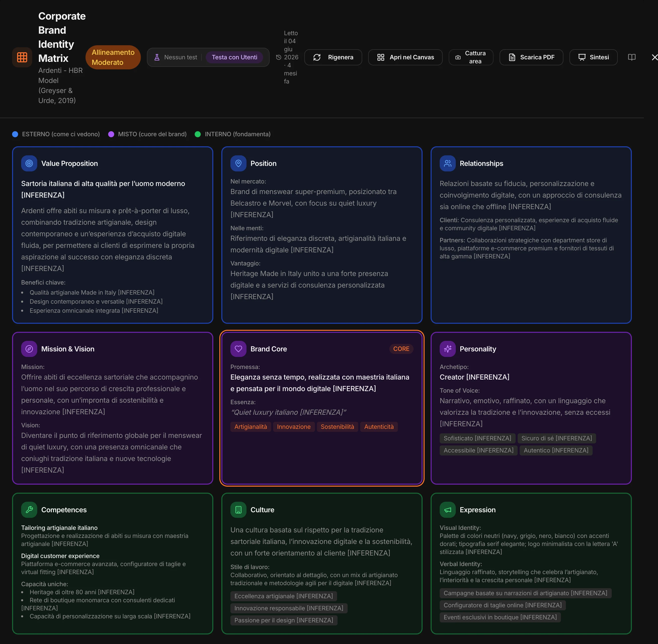Viewport: 658px width, 644px height.
Task: Click the blue ESTERNO legend dot
Action: coord(15,134)
